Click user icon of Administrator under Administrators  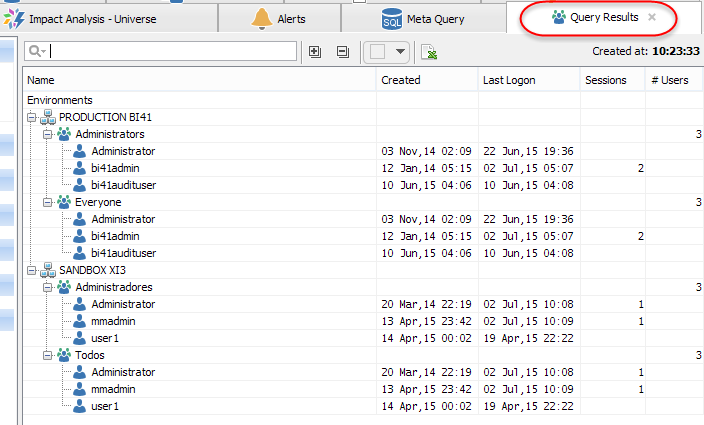(x=79, y=151)
